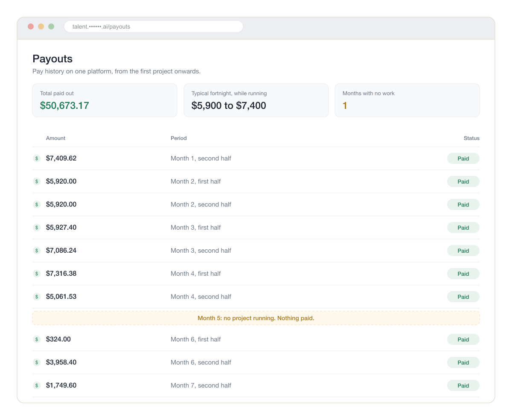
Task: Click the period text Month 3, first half
Action: pos(196,227)
